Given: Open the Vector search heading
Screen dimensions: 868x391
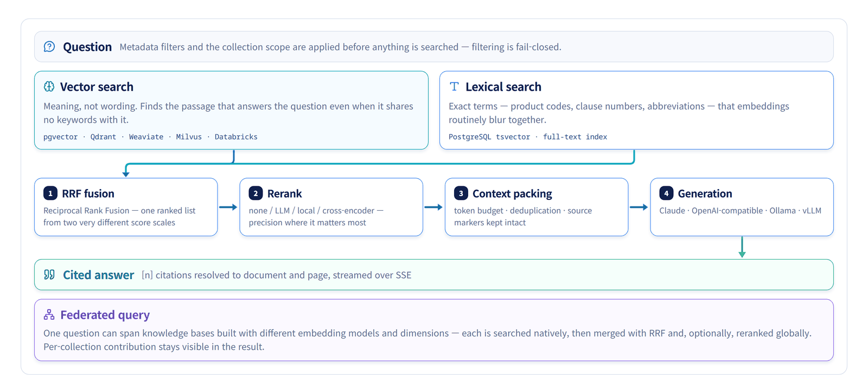Looking at the screenshot, I should coord(97,87).
